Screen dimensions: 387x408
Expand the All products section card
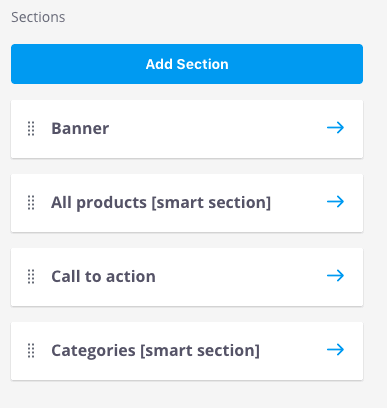(x=187, y=203)
